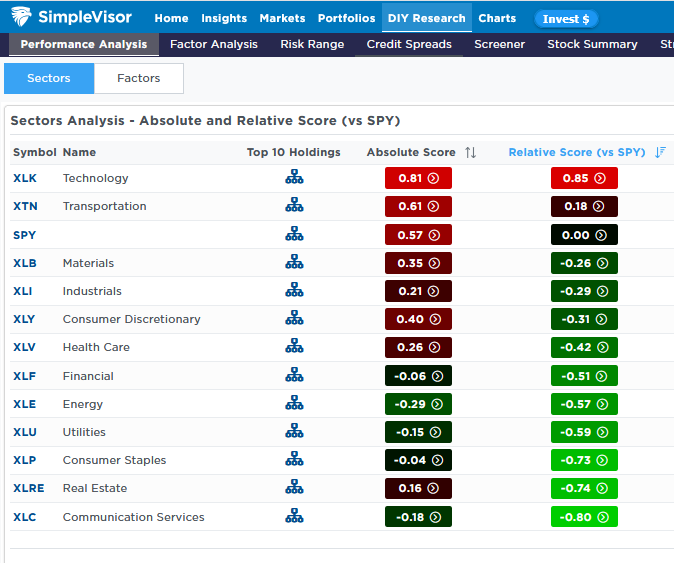This screenshot has height=563, width=674.
Task: Click the Invest $ button
Action: point(566,19)
